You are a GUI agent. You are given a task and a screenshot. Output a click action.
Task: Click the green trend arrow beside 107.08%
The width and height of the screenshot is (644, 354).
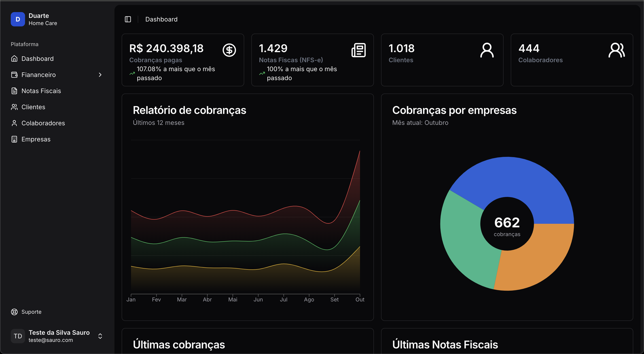pyautogui.click(x=132, y=74)
